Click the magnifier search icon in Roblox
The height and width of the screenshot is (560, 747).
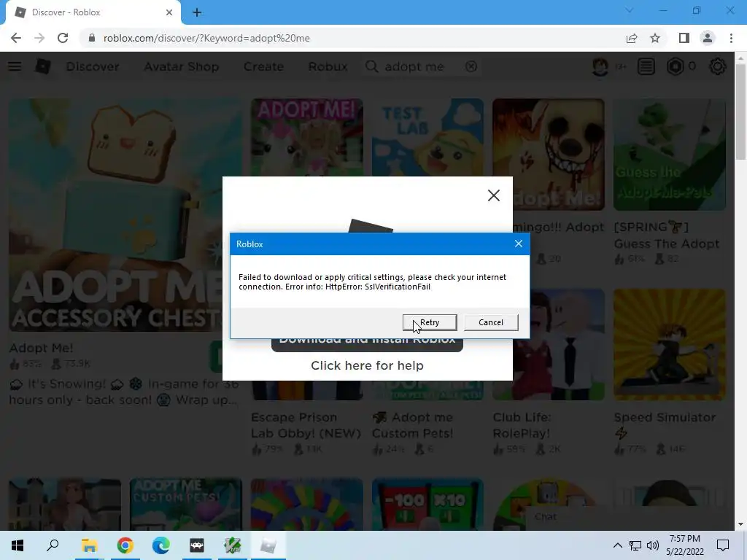[371, 66]
